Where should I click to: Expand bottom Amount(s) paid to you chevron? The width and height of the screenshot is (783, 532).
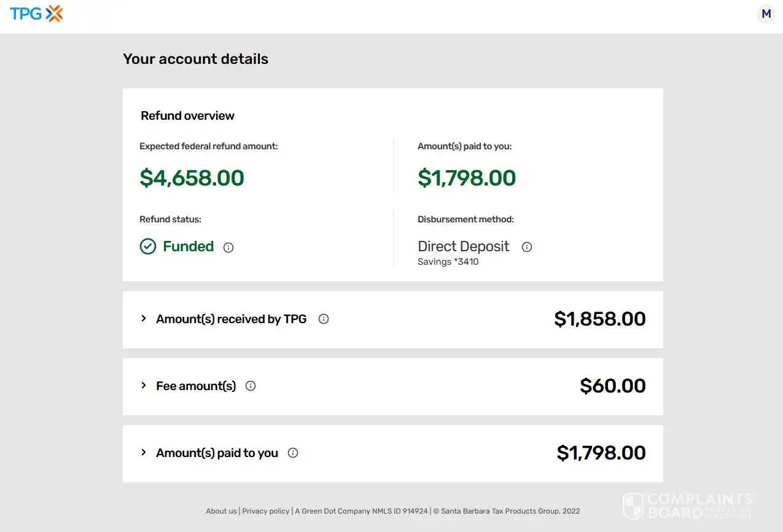144,452
